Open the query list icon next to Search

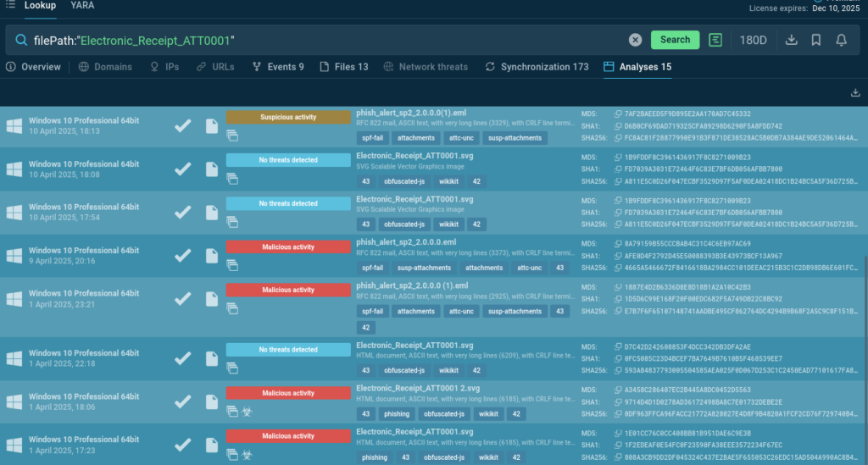[x=715, y=40]
